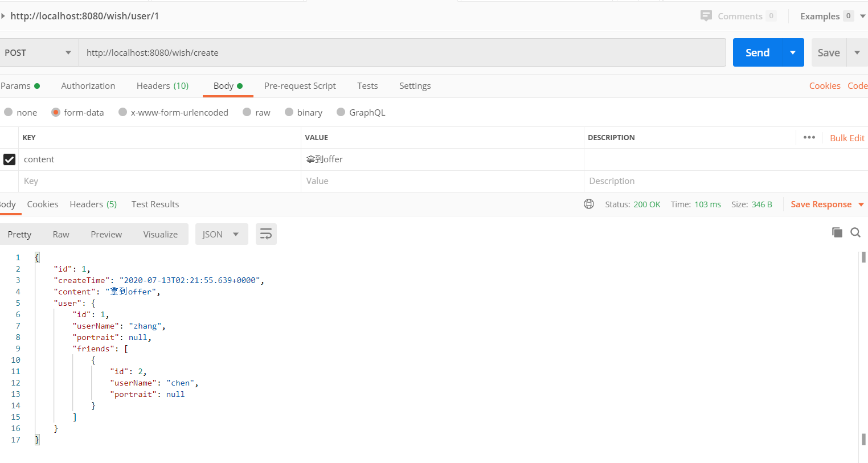868x463 pixels.
Task: Open the JSON format dropdown
Action: [x=222, y=234]
